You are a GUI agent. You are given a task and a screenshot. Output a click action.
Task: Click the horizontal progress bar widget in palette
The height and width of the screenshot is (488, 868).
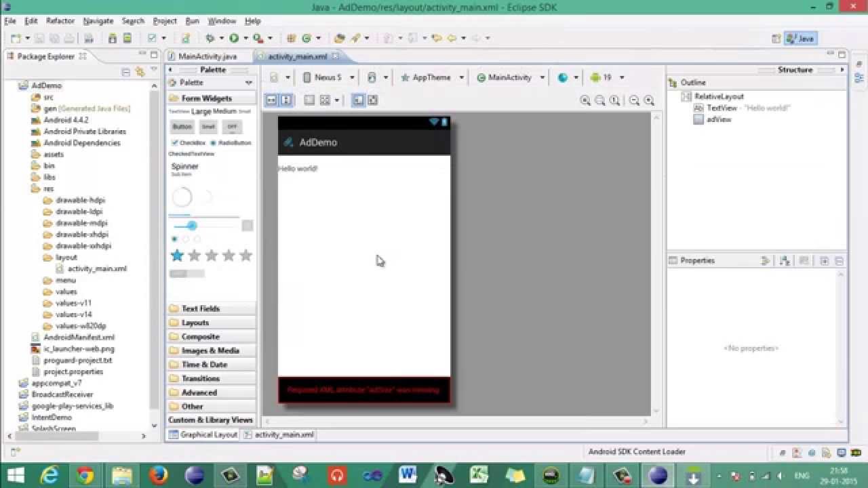click(x=203, y=216)
